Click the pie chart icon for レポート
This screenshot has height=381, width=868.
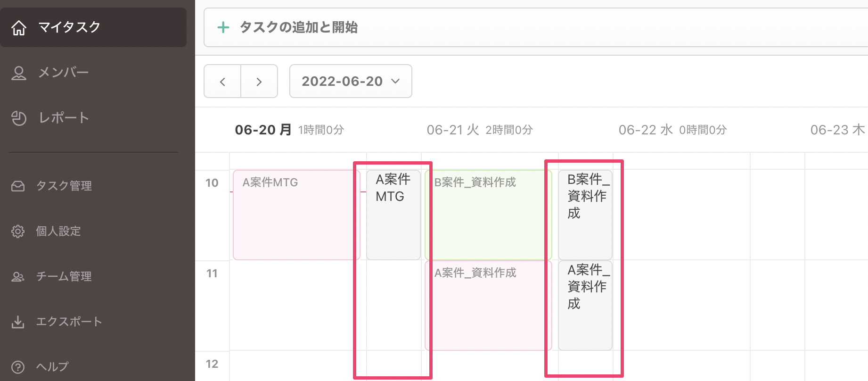click(18, 118)
